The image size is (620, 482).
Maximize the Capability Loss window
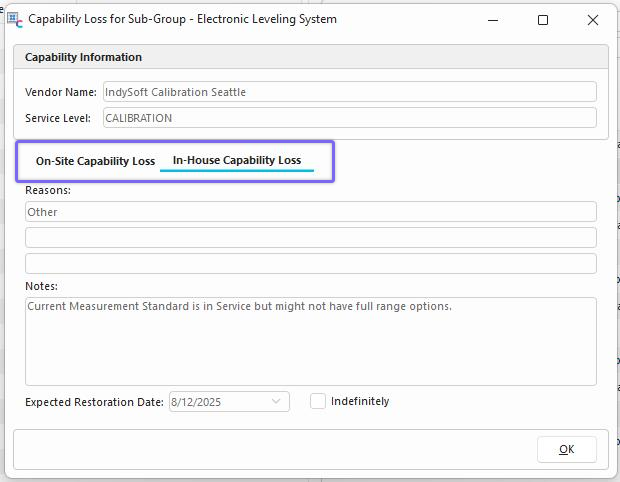(x=543, y=19)
